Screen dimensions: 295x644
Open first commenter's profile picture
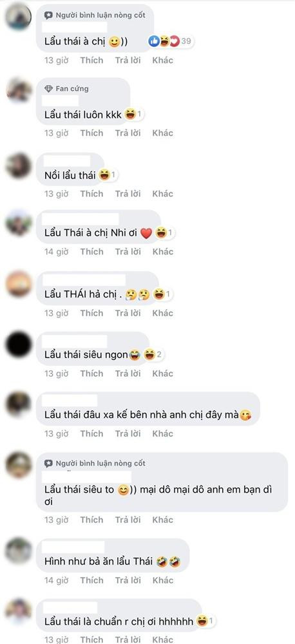pyautogui.click(x=19, y=17)
